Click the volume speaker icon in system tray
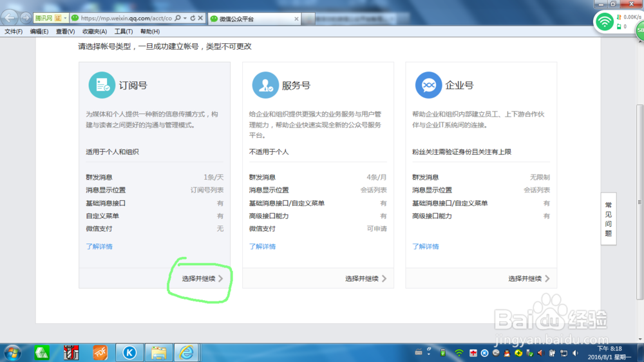 click(x=575, y=353)
